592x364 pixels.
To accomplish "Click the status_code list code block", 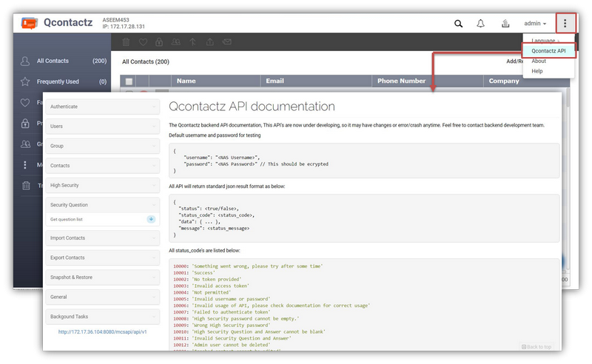I will [x=364, y=304].
